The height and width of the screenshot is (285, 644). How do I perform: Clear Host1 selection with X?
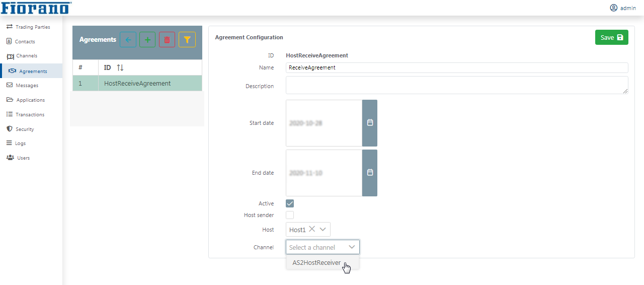pos(312,229)
